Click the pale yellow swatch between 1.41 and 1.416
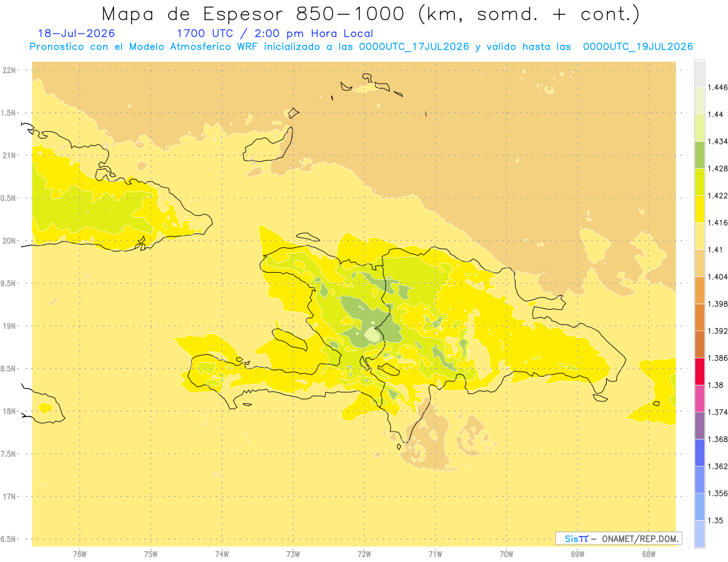 (x=699, y=236)
